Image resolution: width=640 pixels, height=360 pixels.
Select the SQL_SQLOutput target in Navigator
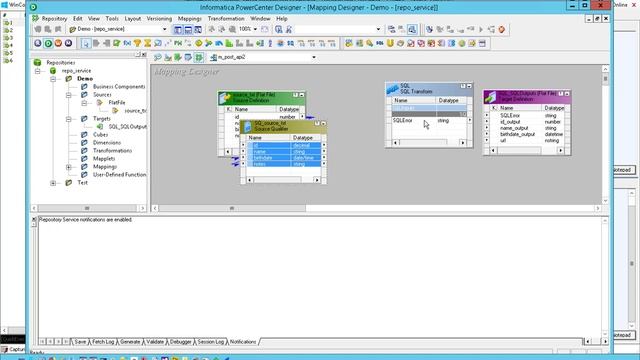pyautogui.click(x=127, y=127)
